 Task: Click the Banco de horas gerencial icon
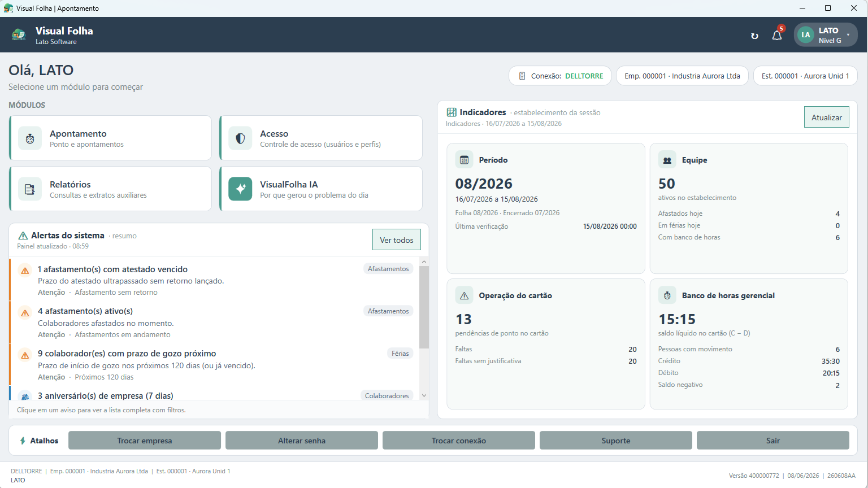(667, 295)
